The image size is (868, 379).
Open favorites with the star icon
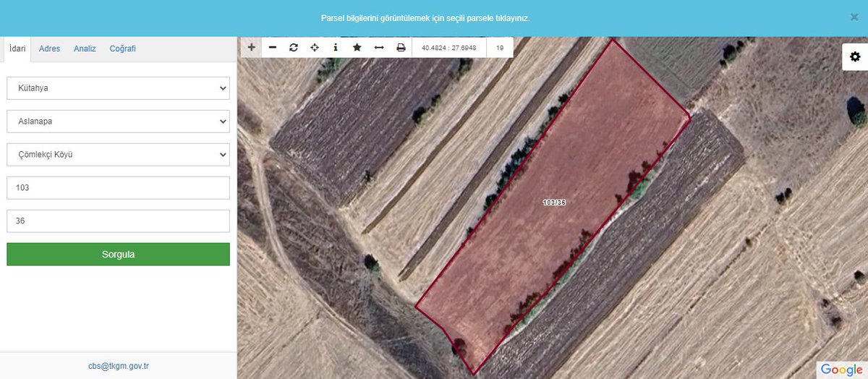tap(357, 47)
